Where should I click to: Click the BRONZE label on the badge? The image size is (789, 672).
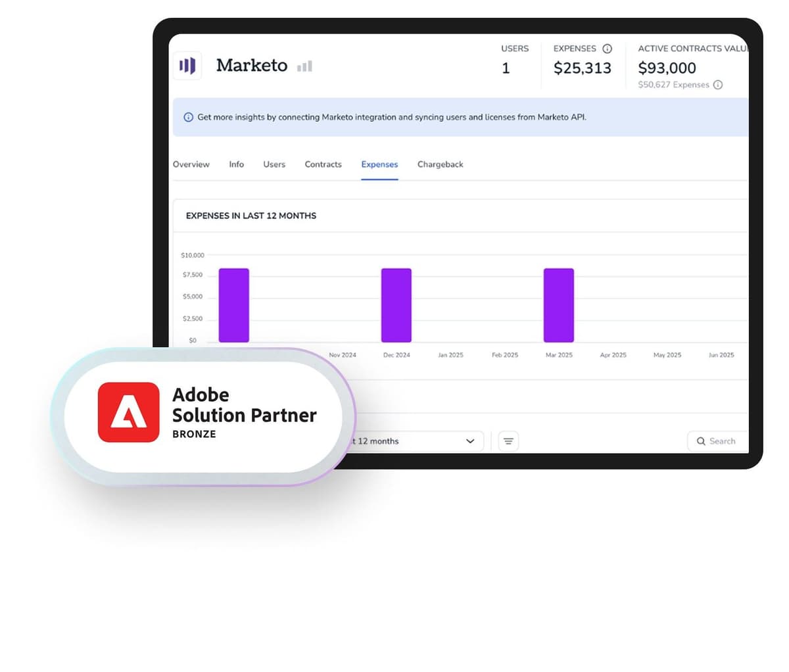coord(194,434)
